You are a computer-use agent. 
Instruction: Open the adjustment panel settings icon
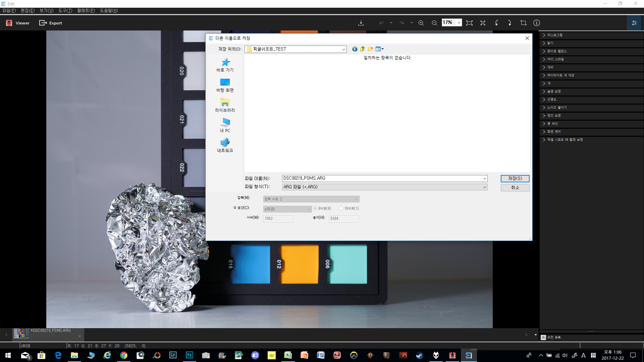[x=634, y=23]
